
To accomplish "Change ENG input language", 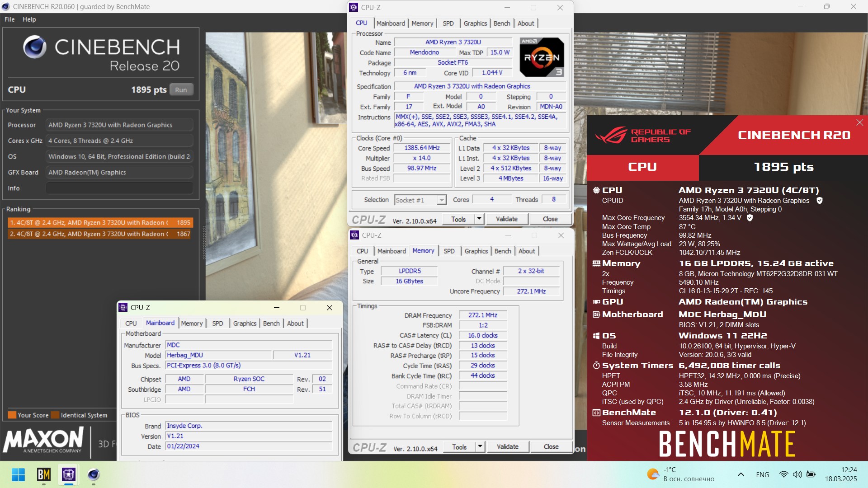I will [x=762, y=474].
